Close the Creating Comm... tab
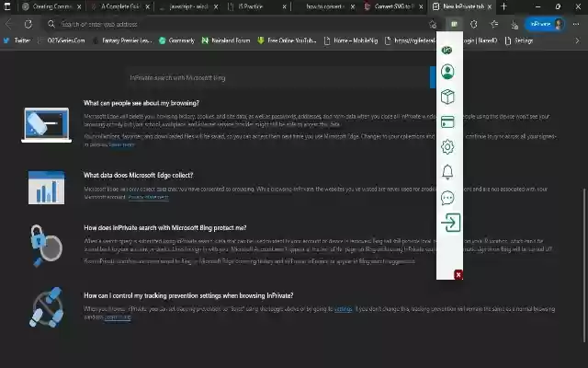 pos(79,6)
